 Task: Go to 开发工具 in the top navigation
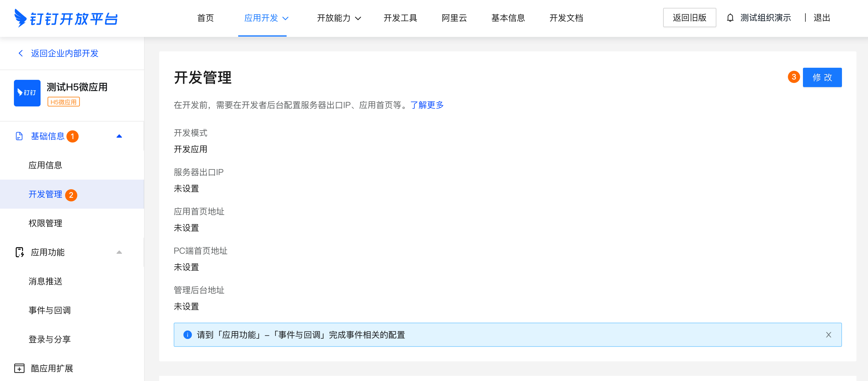(400, 18)
